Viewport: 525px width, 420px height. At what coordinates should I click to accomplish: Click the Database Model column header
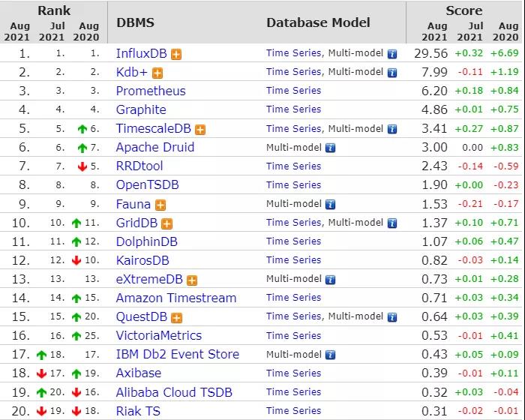click(318, 22)
